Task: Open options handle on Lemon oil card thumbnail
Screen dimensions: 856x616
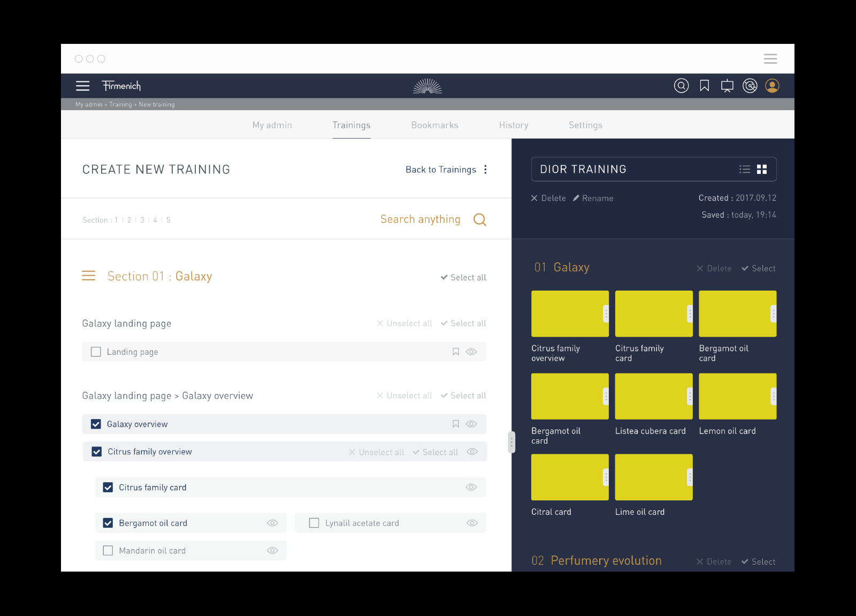Action: click(773, 396)
